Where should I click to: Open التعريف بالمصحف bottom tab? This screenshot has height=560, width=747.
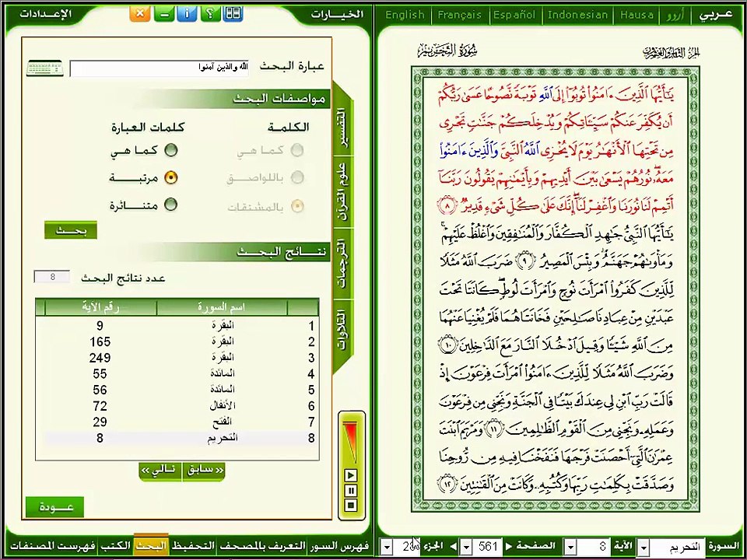coord(261,546)
